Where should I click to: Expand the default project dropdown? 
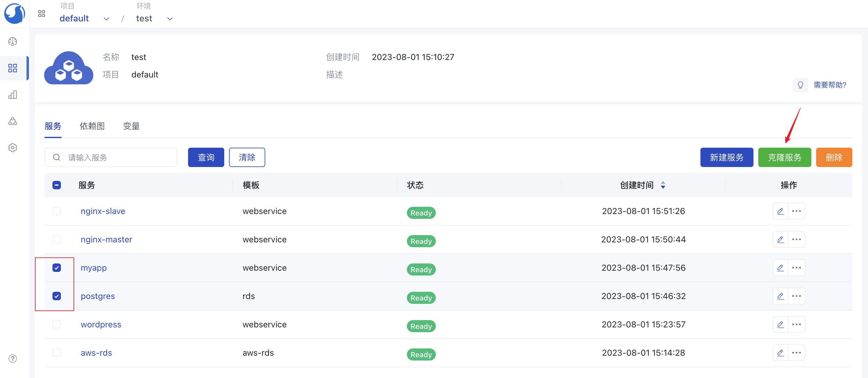[106, 19]
